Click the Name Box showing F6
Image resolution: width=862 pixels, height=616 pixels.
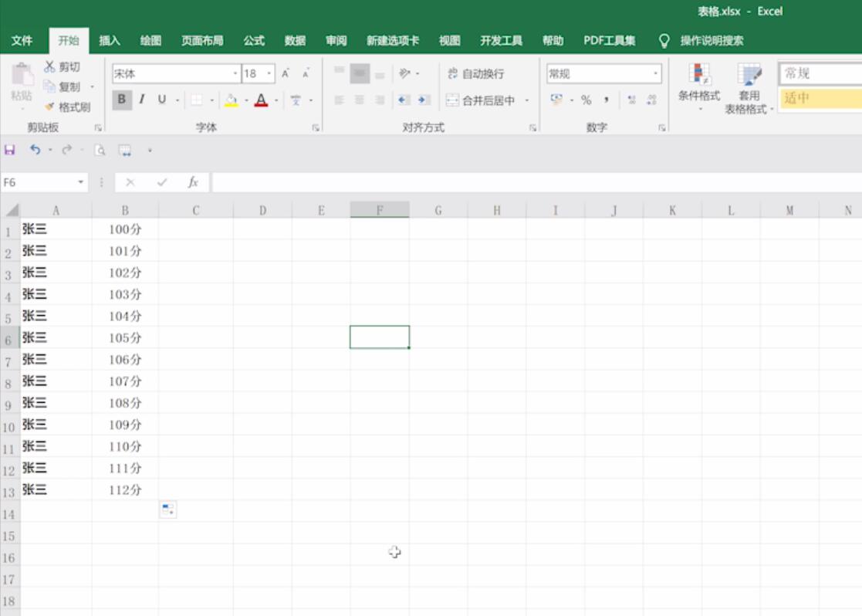click(43, 182)
